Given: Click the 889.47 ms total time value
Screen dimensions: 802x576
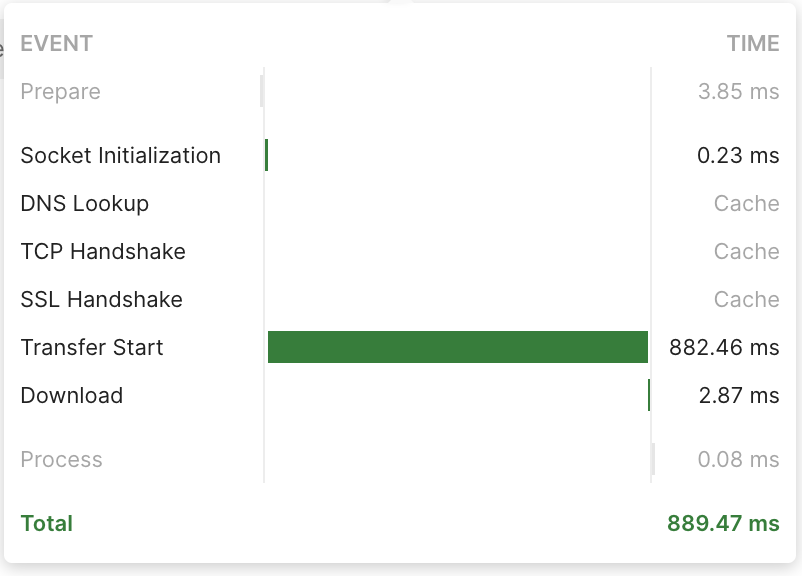Looking at the screenshot, I should tap(723, 523).
